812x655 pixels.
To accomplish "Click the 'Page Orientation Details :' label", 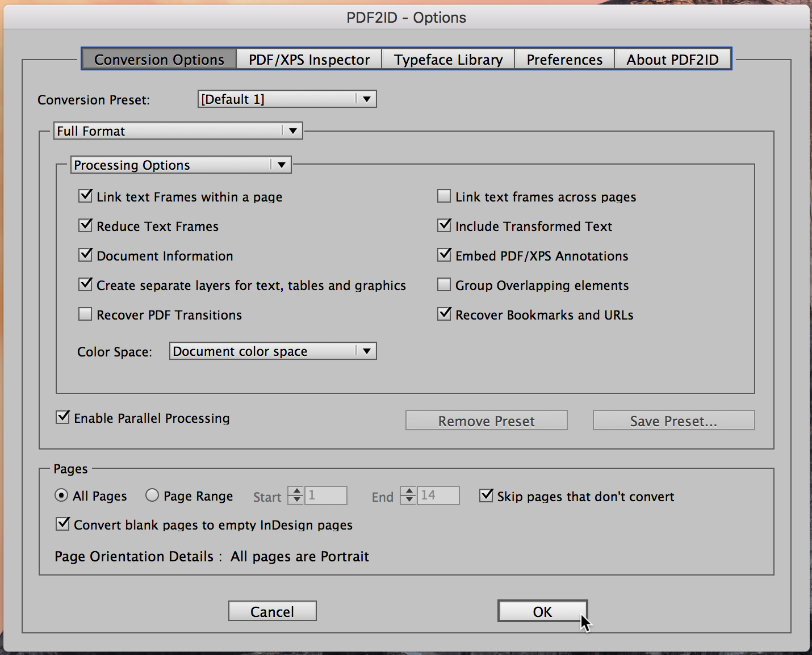I will point(138,557).
